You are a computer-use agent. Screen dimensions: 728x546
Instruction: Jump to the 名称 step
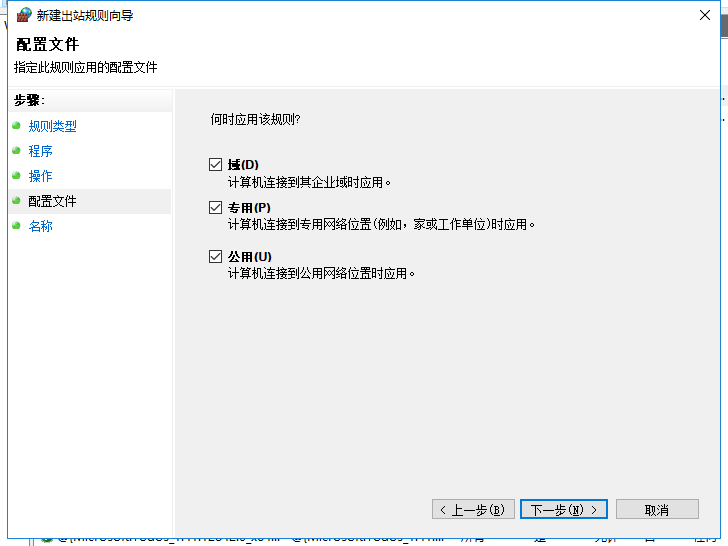pyautogui.click(x=41, y=226)
